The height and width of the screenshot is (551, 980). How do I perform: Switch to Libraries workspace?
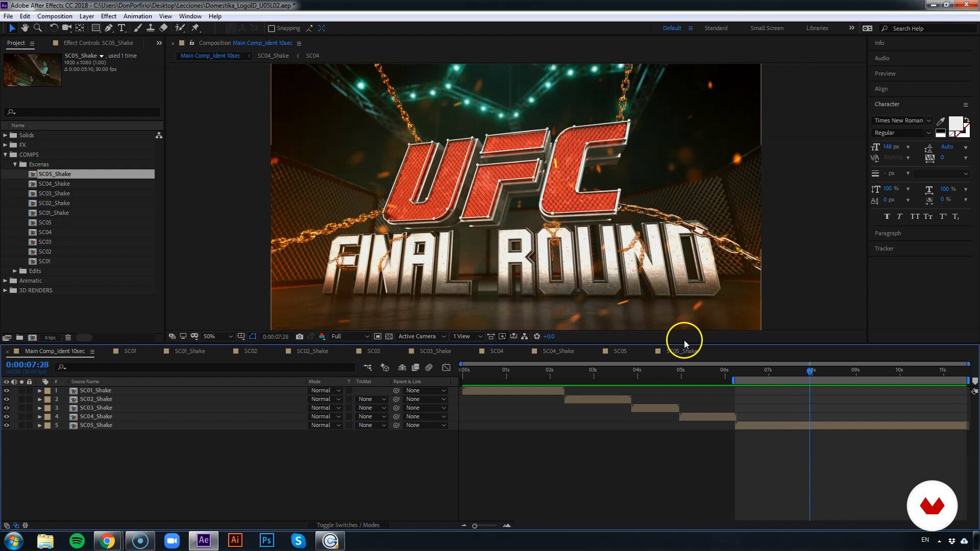[x=817, y=29]
